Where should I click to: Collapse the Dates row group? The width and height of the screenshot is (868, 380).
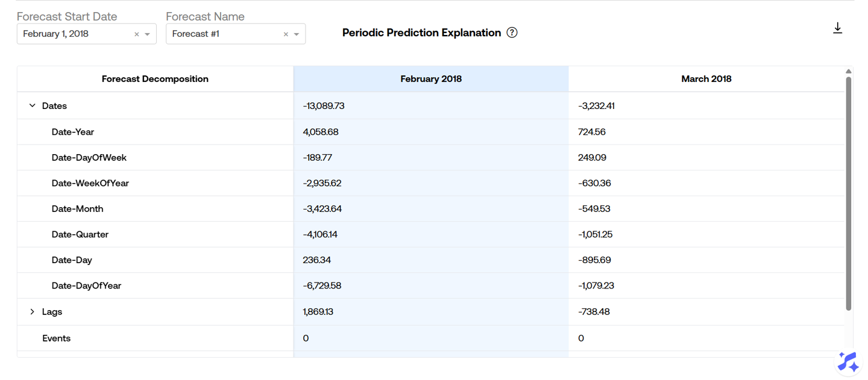click(x=33, y=105)
